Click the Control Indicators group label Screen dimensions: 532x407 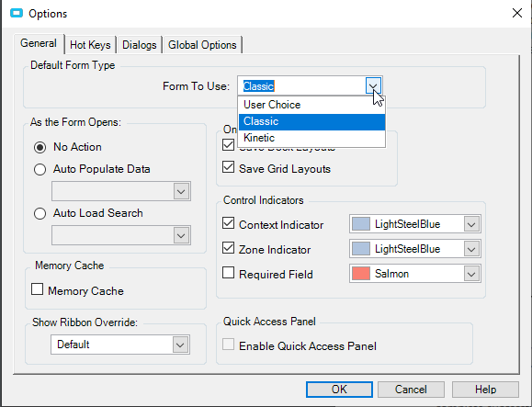264,200
